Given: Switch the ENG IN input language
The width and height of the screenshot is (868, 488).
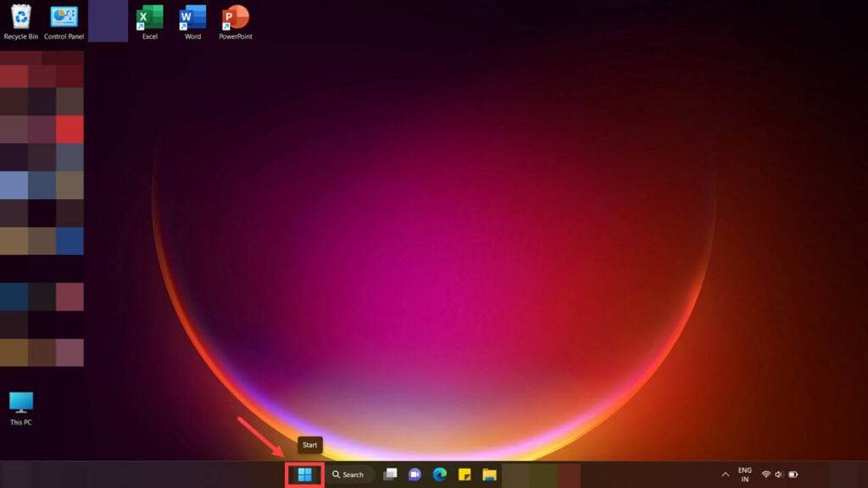Looking at the screenshot, I should coord(745,474).
